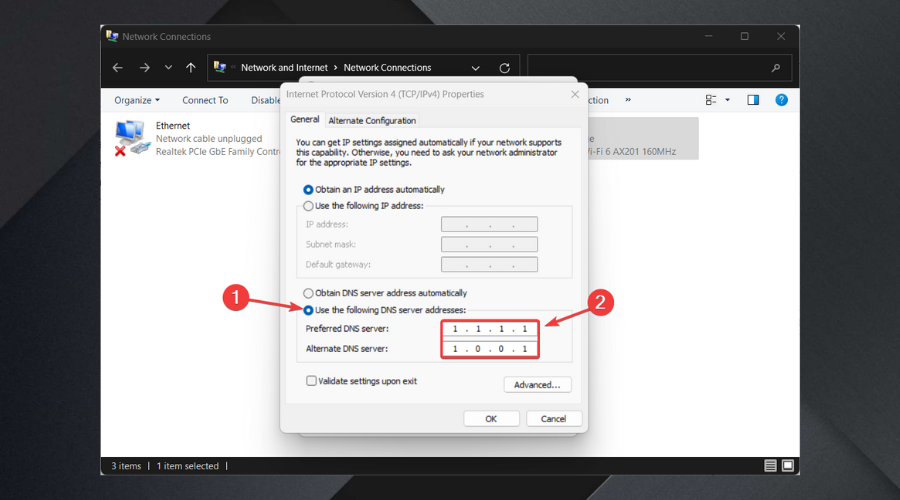Expand the address bar history dropdown
The image size is (900, 500).
click(475, 68)
